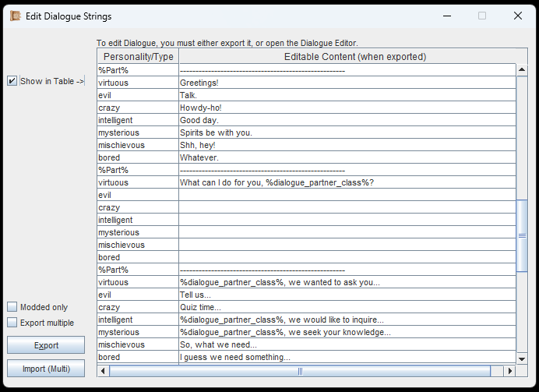Click the Personality/Type column header

click(x=138, y=57)
